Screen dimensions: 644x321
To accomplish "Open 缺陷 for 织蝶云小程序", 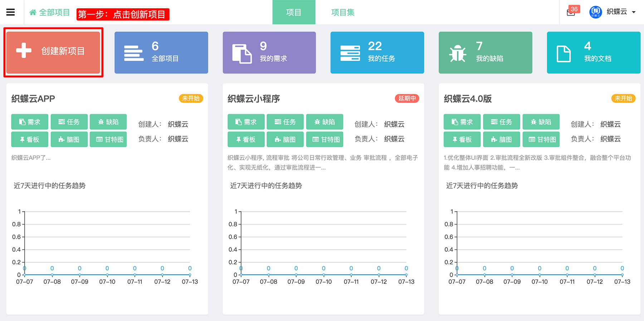I will click(x=325, y=122).
